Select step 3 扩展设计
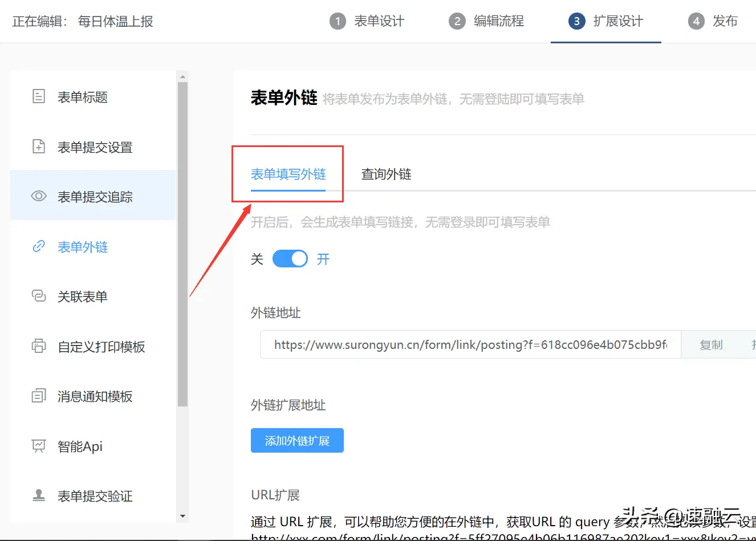This screenshot has height=541, width=756. [605, 21]
